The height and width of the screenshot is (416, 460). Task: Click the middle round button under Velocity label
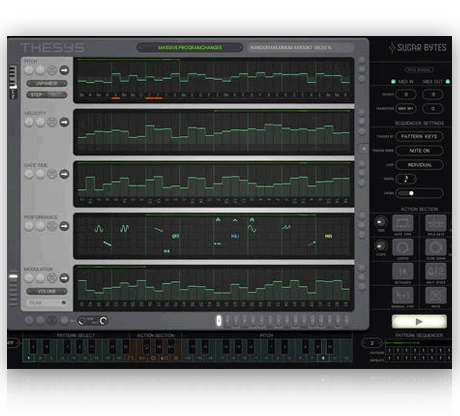(40, 122)
